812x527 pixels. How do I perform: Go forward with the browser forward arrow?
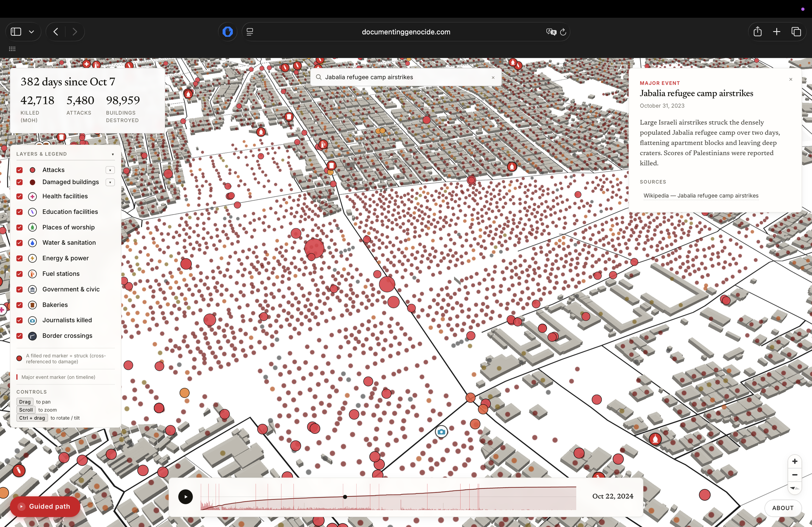75,32
